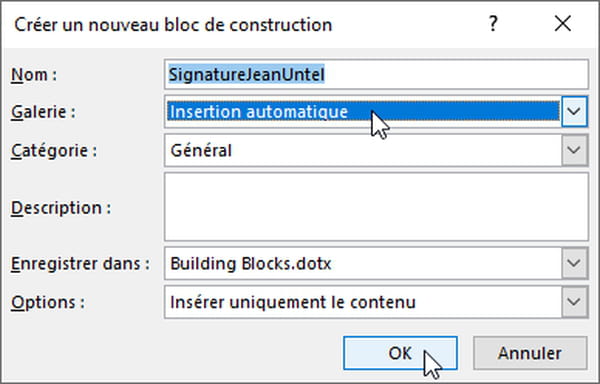Click the Galerie label
Screen dimensions: 600x384
(x=43, y=112)
